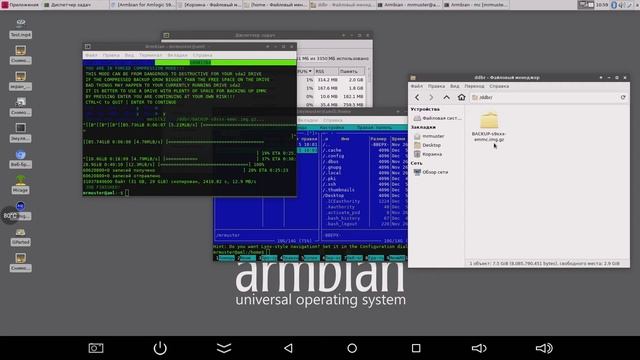
Task: Open the экран_ screenshot desktop icon
Action: (x=20, y=81)
